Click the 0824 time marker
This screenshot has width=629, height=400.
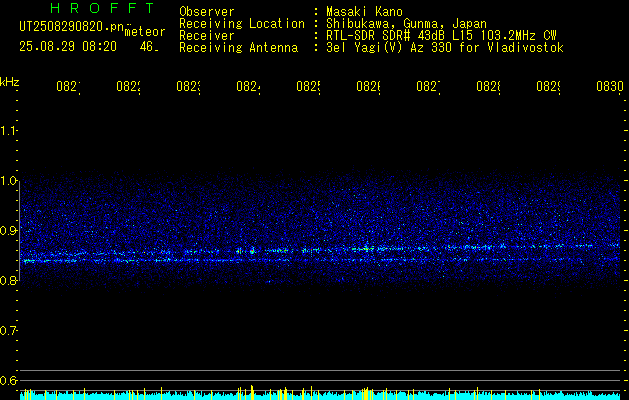pyautogui.click(x=248, y=87)
